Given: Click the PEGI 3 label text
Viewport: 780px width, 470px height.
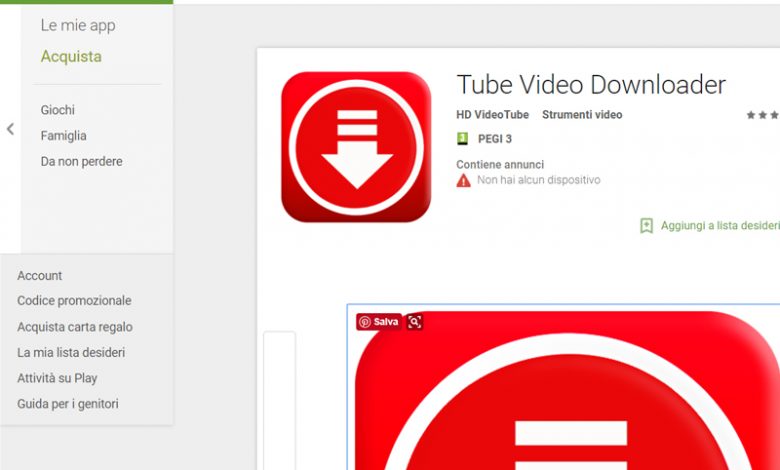Looking at the screenshot, I should [495, 139].
